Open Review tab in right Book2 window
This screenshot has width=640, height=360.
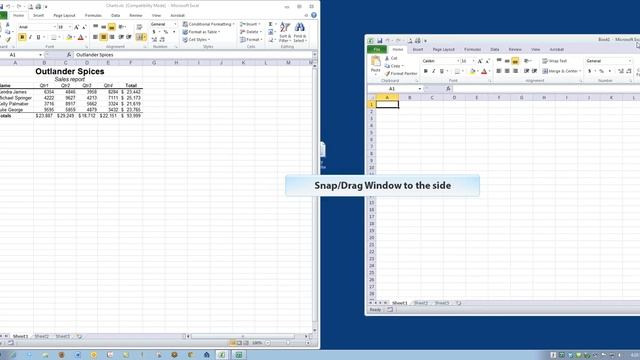(515, 49)
